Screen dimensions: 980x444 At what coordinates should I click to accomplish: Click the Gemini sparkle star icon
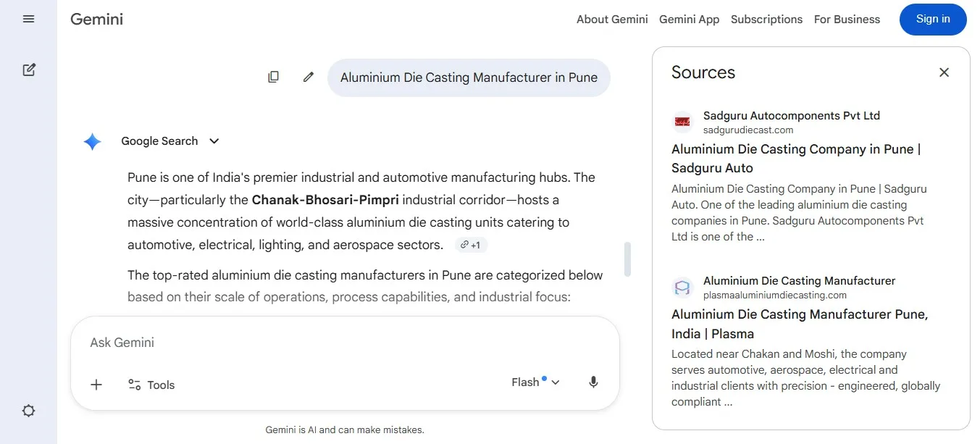pos(92,141)
